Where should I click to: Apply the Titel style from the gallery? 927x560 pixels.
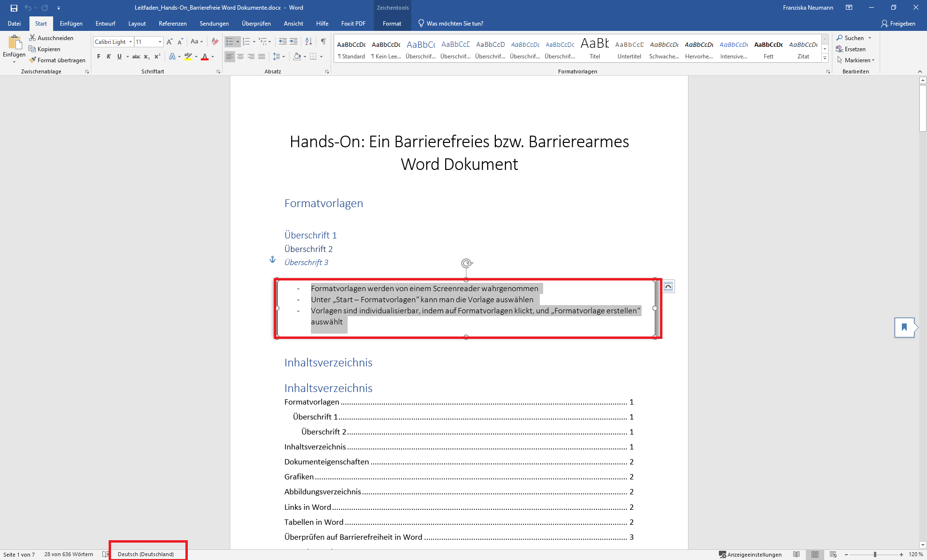click(594, 48)
